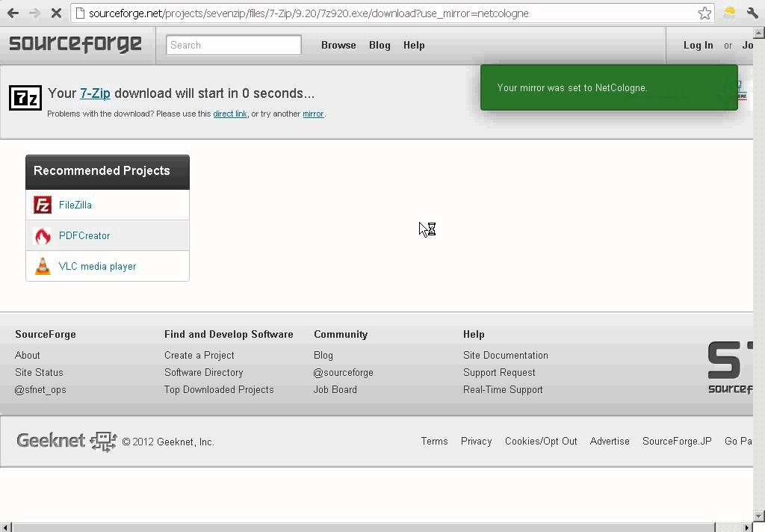Image resolution: width=765 pixels, height=532 pixels.
Task: Click Find and Develop Software heading
Action: (x=229, y=334)
